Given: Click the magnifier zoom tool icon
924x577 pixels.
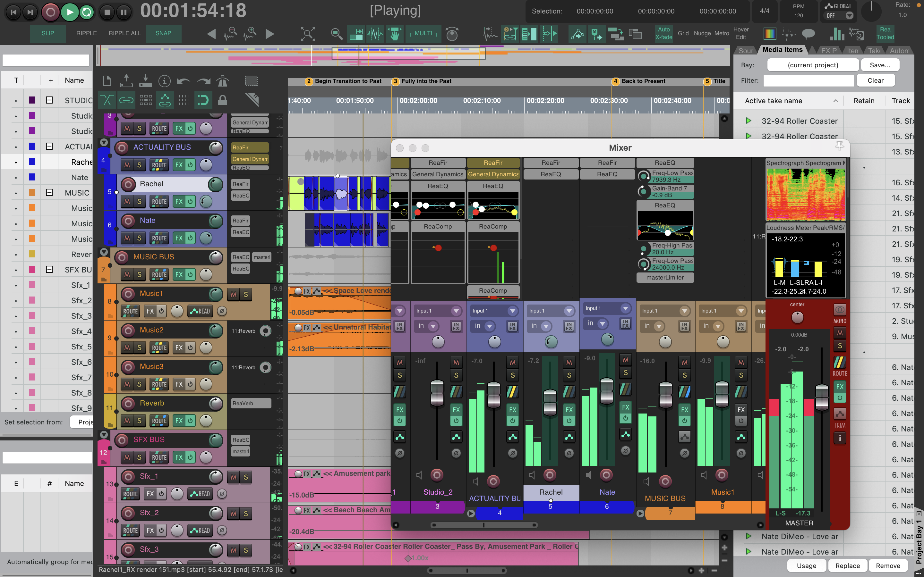Looking at the screenshot, I should pyautogui.click(x=336, y=34).
